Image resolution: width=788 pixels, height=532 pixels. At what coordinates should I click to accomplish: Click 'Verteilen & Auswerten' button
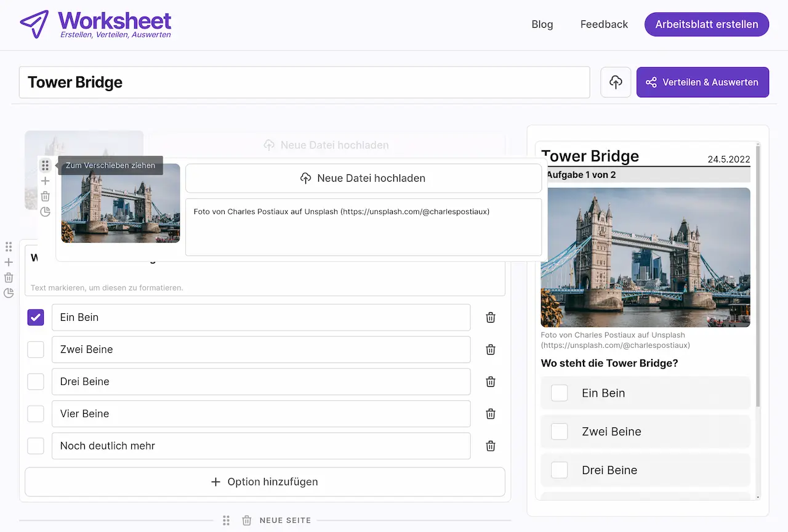click(702, 83)
